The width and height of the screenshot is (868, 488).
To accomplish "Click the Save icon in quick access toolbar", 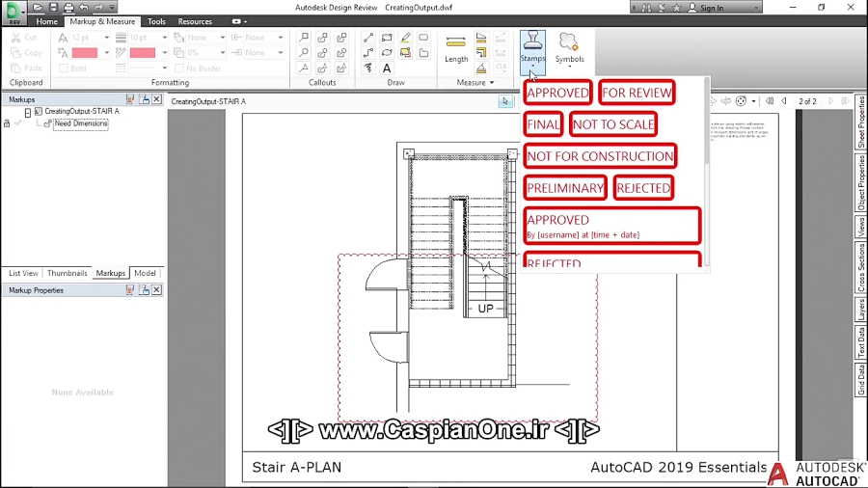I will (53, 7).
